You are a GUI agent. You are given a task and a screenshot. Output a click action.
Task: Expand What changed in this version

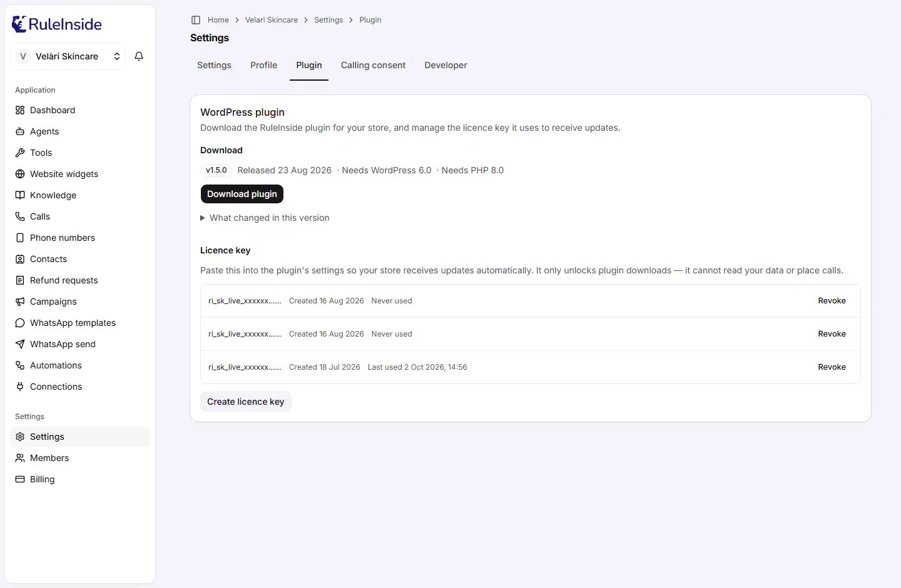tap(265, 218)
